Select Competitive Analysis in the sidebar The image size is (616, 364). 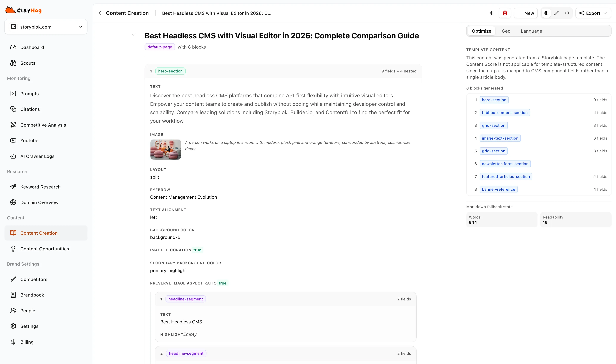click(x=43, y=125)
